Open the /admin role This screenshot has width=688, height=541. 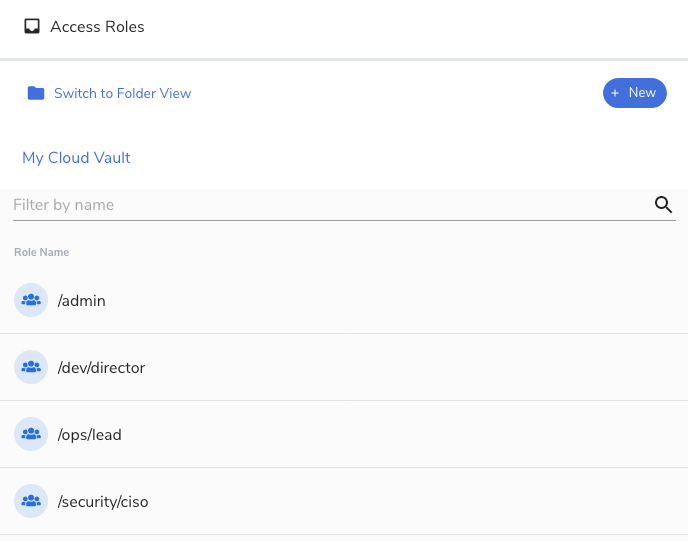tap(82, 301)
